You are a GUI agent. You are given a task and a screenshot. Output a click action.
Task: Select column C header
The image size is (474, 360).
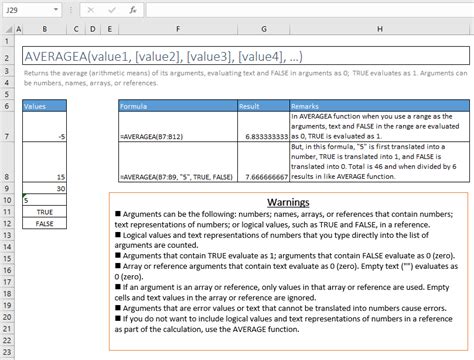76,29
